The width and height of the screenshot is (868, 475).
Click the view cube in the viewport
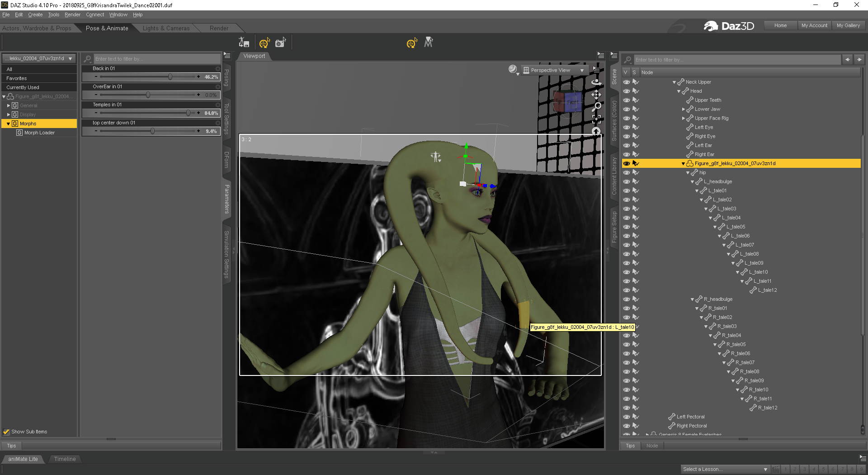568,102
